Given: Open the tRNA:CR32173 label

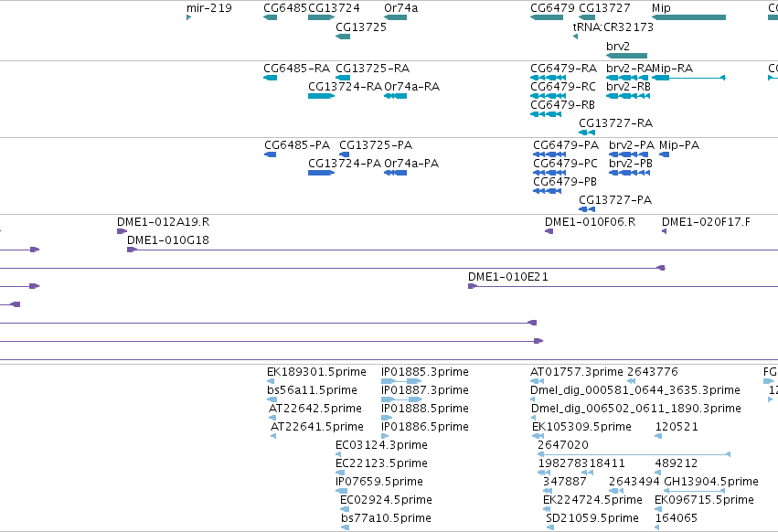Looking at the screenshot, I should pyautogui.click(x=613, y=27).
